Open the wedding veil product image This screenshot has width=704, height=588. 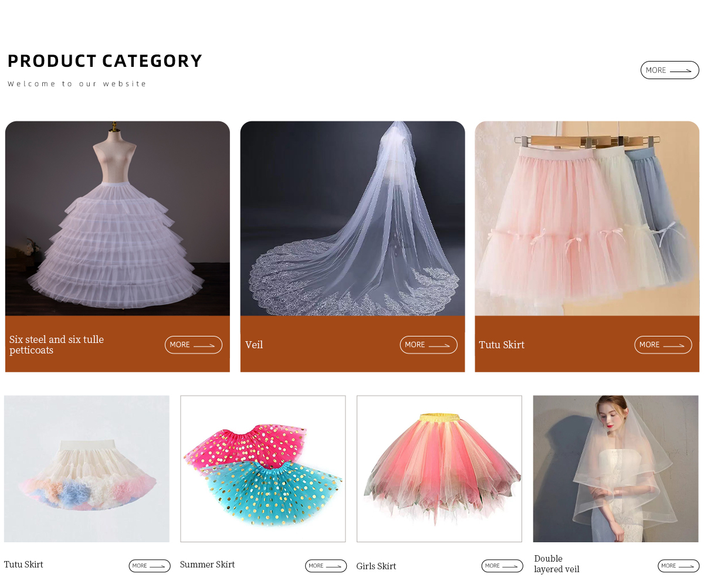[353, 219]
